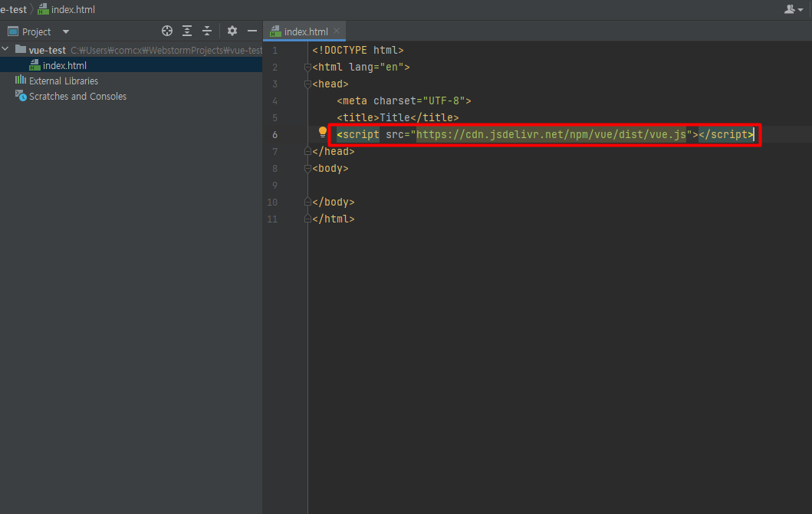Image resolution: width=812 pixels, height=514 pixels.
Task: Click the vue.js CDN URL string
Action: [551, 135]
